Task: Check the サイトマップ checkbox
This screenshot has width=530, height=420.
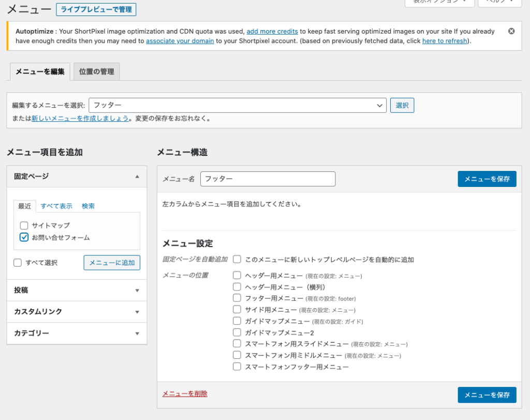Action: [x=23, y=225]
